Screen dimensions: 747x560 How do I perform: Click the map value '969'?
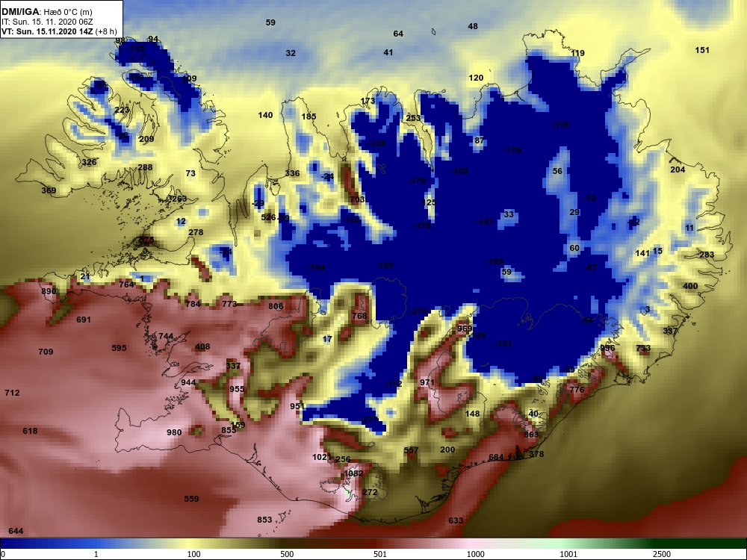465,328
